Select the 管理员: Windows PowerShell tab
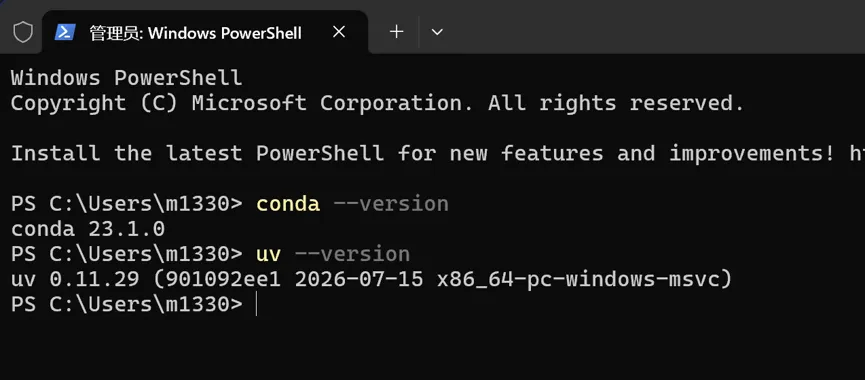 tap(205, 33)
